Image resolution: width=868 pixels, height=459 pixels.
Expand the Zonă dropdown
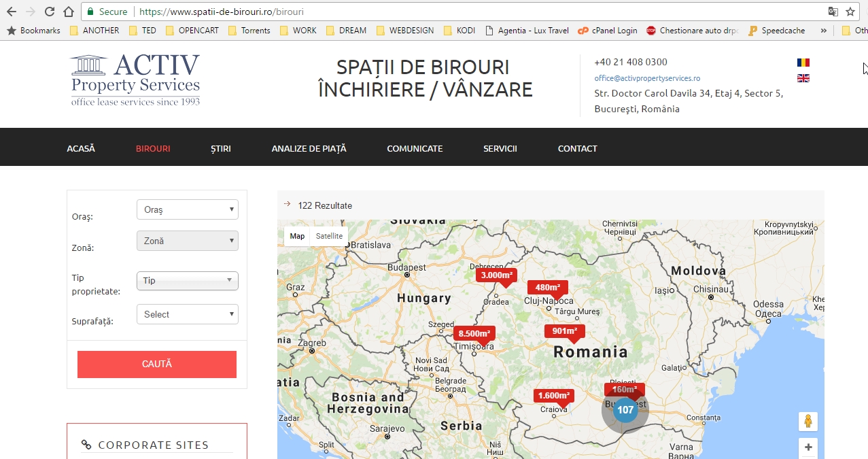tap(188, 241)
